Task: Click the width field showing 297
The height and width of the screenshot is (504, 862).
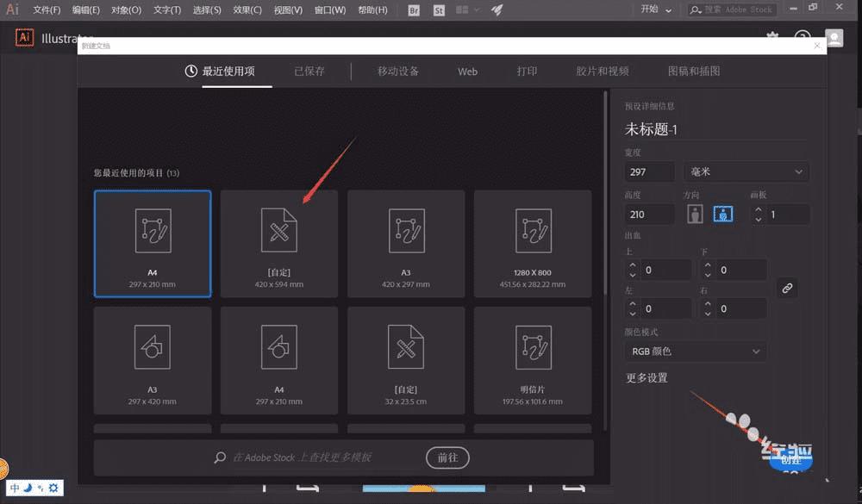Action: point(649,172)
